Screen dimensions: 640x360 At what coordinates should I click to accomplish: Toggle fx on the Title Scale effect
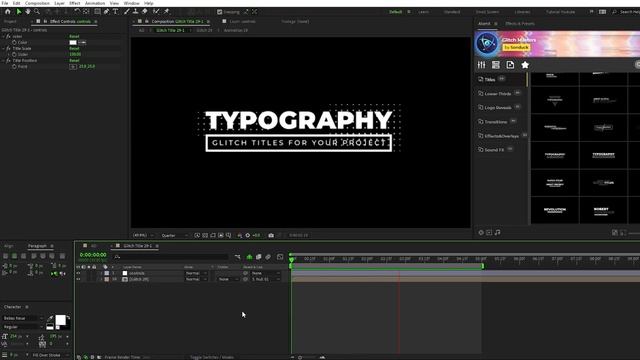coord(8,49)
